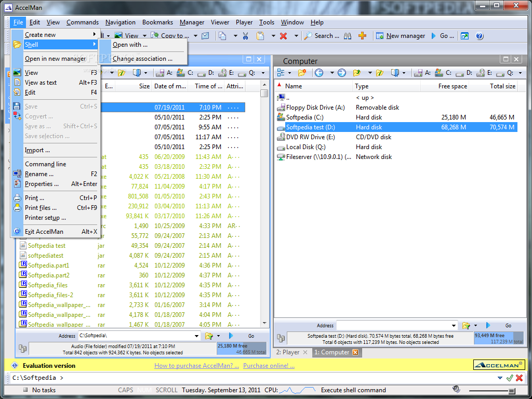Click the Paste clipboard icon in the toolbar
This screenshot has width=532, height=399.
pyautogui.click(x=260, y=36)
